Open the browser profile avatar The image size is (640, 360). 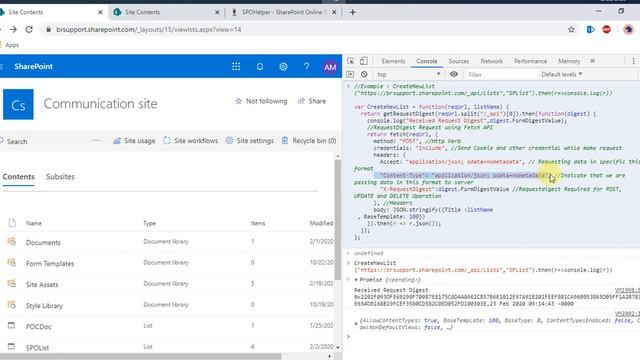pos(628,29)
